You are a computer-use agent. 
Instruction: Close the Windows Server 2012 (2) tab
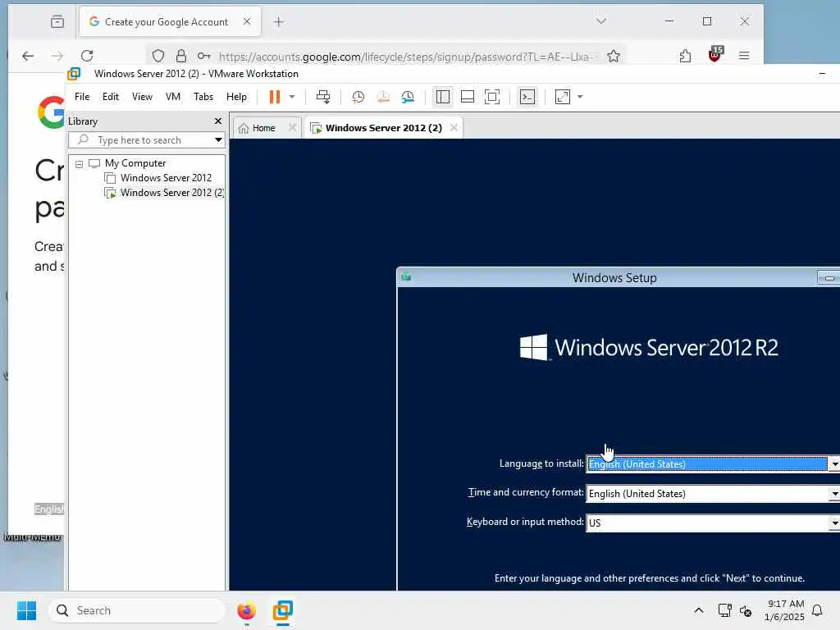click(x=454, y=127)
